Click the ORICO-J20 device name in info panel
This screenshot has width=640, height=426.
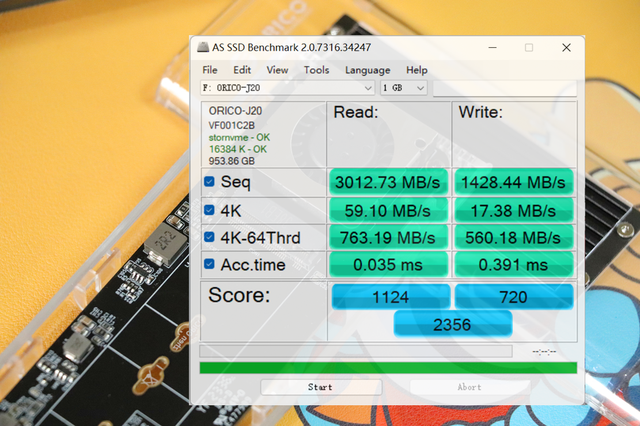pyautogui.click(x=235, y=111)
